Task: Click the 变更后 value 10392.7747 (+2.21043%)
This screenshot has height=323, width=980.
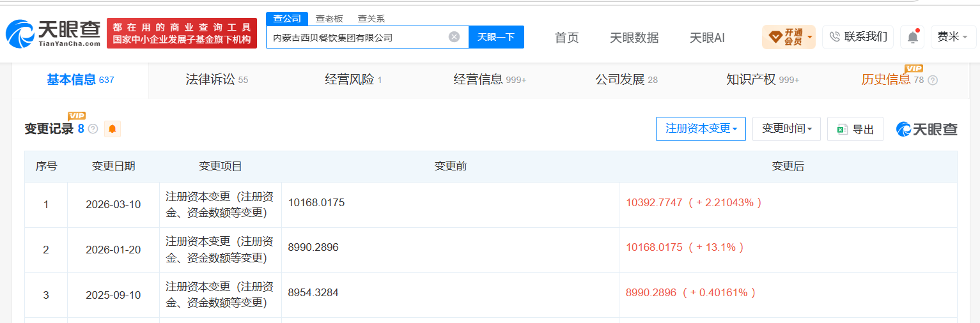Action: [x=694, y=202]
